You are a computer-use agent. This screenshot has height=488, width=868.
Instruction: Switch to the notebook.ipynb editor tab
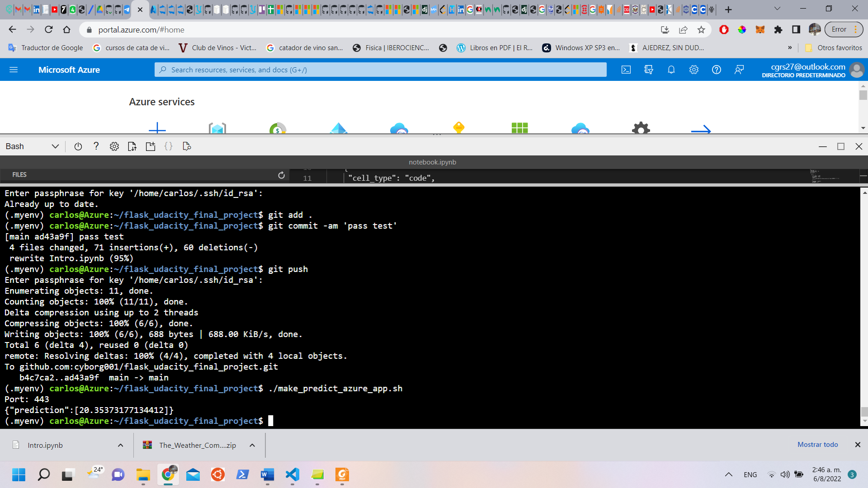click(x=431, y=162)
